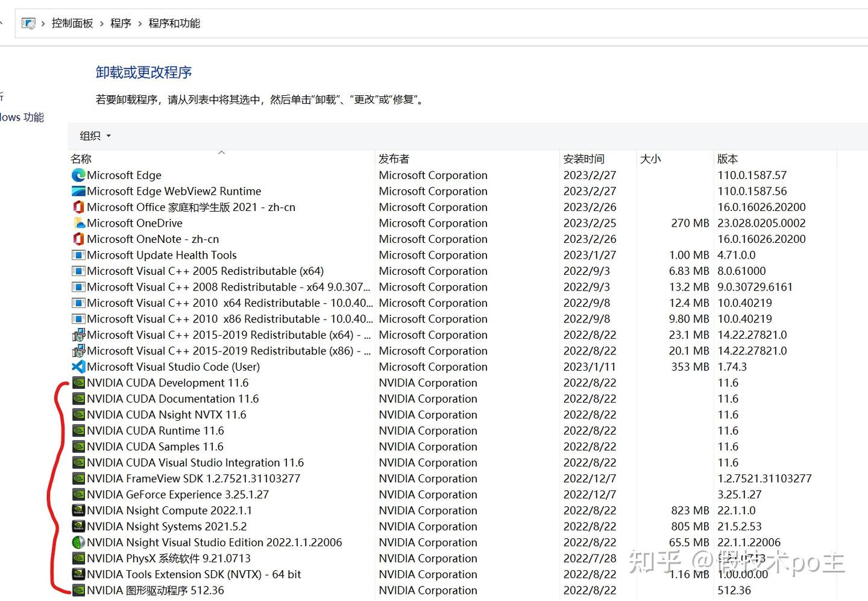Click the NVIDIA Nsight Compute icon
The width and height of the screenshot is (868, 601).
[x=78, y=511]
